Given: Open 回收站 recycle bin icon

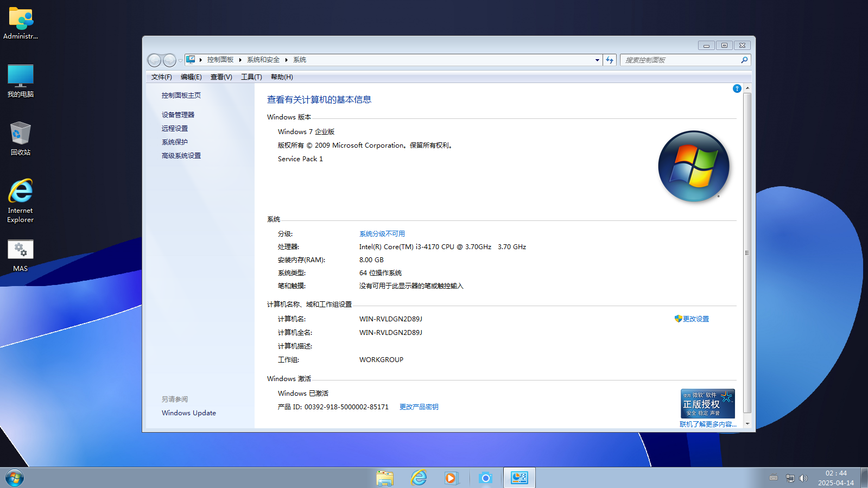Looking at the screenshot, I should coord(21,139).
